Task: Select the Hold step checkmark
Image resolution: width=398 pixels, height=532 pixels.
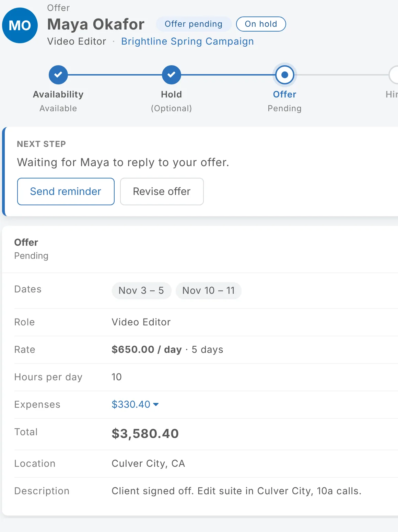Action: pyautogui.click(x=172, y=74)
